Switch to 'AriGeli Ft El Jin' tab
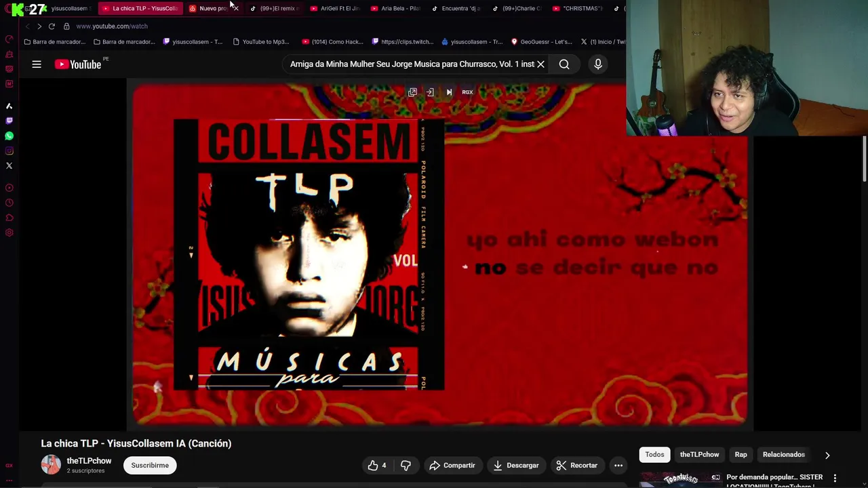 pos(334,8)
